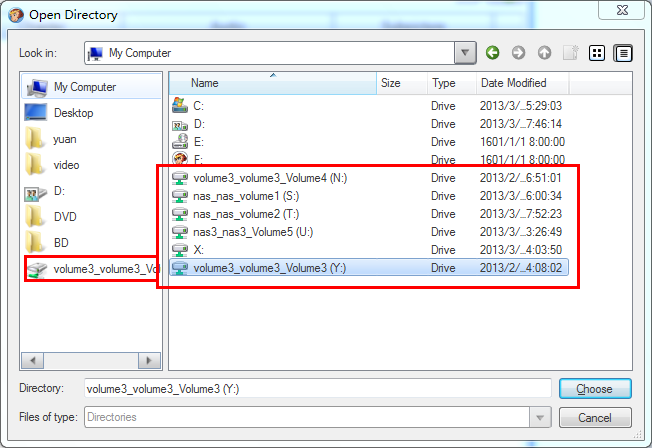
Task: Click network drive icon for volume3_volume3_Volume4 (N:)
Action: pyautogui.click(x=180, y=178)
